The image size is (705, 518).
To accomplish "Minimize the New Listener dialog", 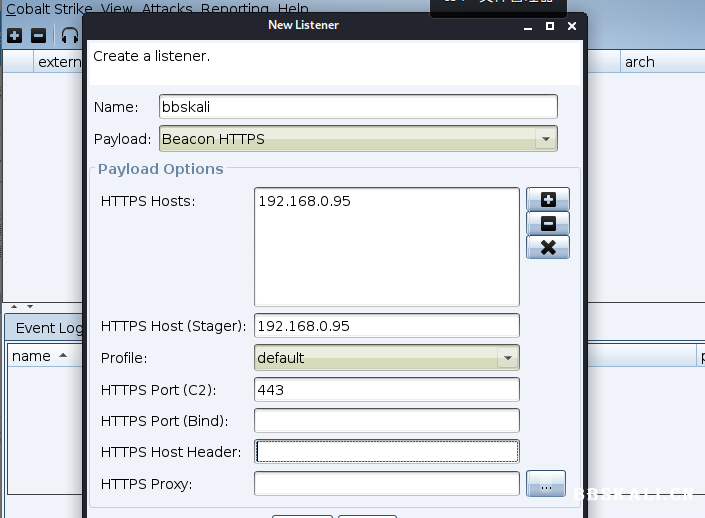I will [528, 25].
